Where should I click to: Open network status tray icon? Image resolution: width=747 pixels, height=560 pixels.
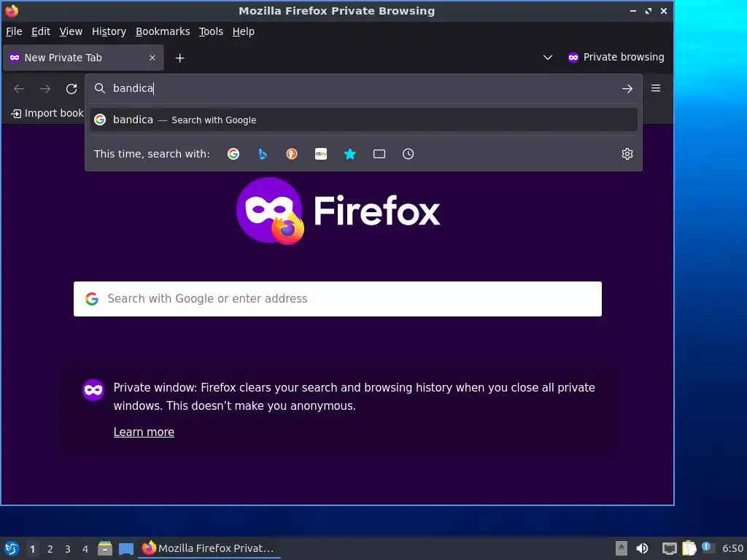click(x=670, y=548)
